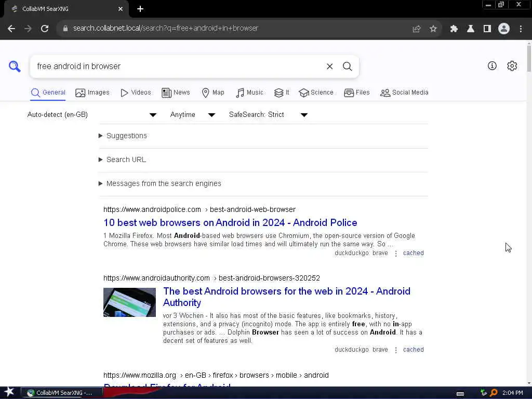Reload the current page
The width and height of the screenshot is (532, 399).
(x=45, y=29)
